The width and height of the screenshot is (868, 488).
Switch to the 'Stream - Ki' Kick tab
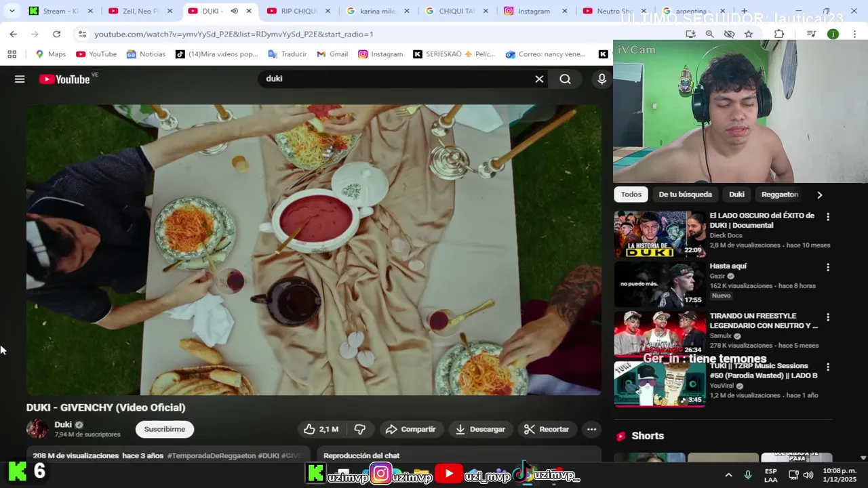pos(60,11)
